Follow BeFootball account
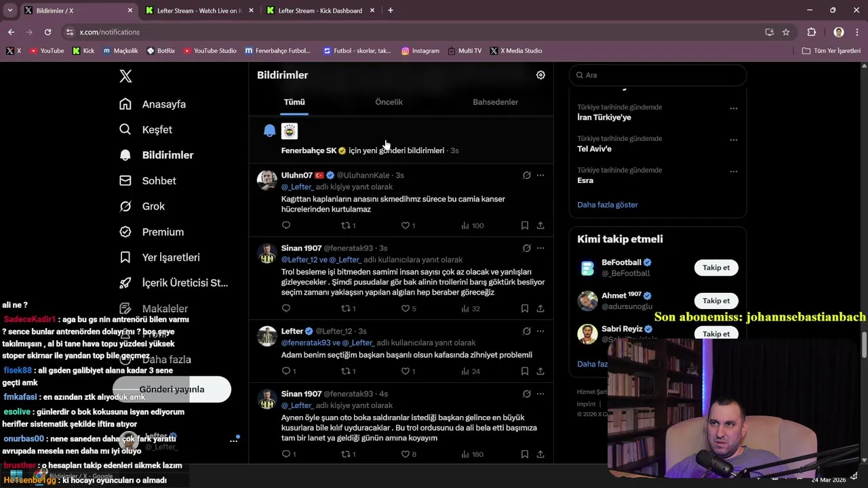Viewport: 868px width, 488px height. coord(716,268)
